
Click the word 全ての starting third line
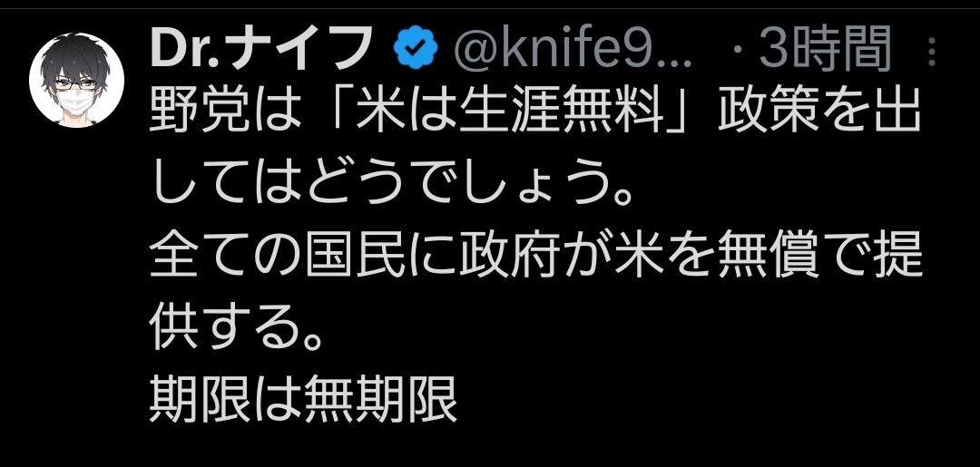coord(226,258)
